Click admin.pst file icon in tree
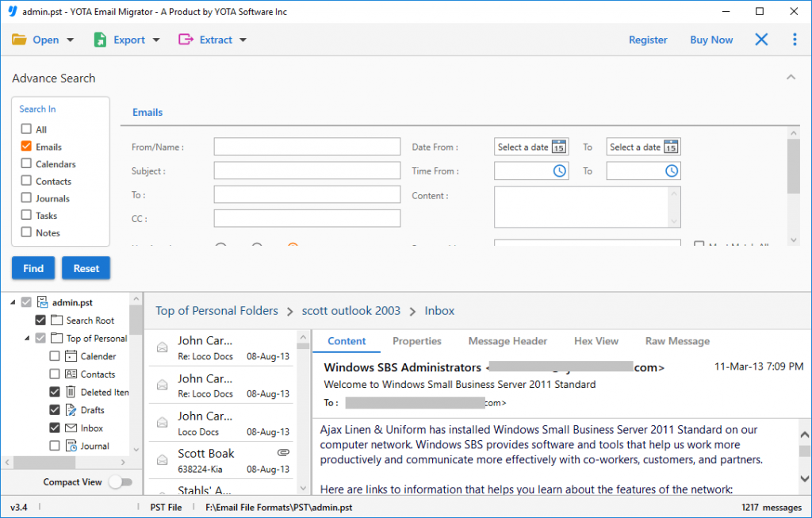Image resolution: width=812 pixels, height=518 pixels. click(43, 302)
